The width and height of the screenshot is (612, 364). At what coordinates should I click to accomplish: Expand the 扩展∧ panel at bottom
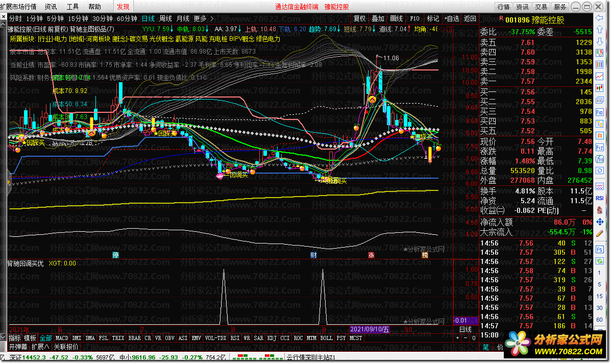pyautogui.click(x=40, y=347)
